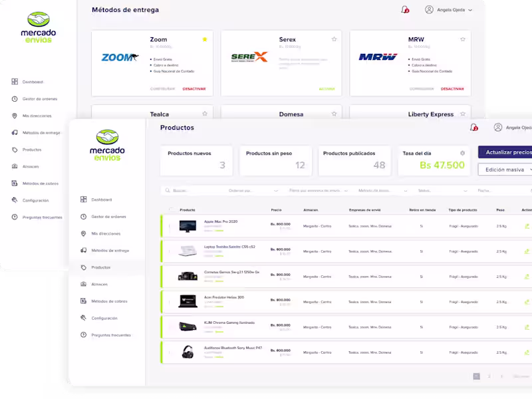Click Métodos de entrega truck icon, Productos window

(x=84, y=251)
